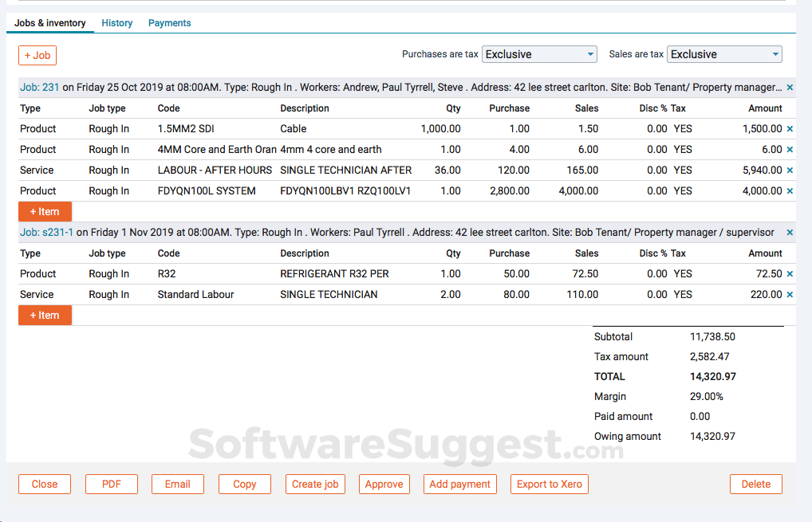Remove the R32 refrigerant row

click(x=790, y=273)
